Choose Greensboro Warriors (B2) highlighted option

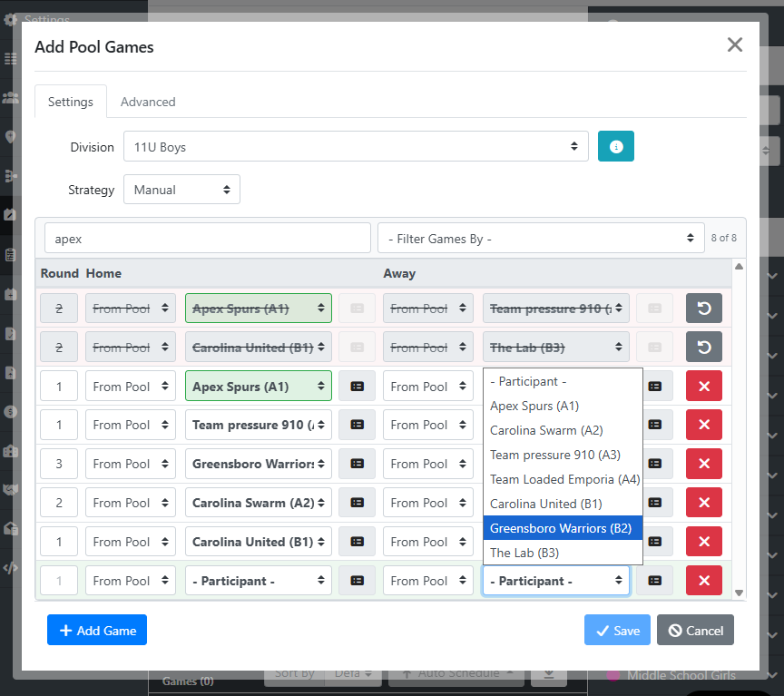point(563,528)
